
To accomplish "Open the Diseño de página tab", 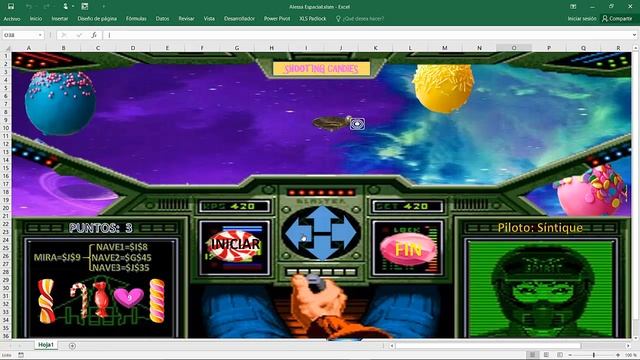I will click(97, 19).
